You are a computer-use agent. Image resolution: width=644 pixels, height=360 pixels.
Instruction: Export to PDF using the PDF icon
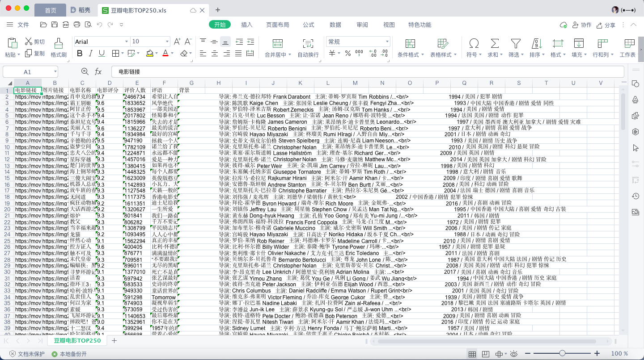[66, 25]
